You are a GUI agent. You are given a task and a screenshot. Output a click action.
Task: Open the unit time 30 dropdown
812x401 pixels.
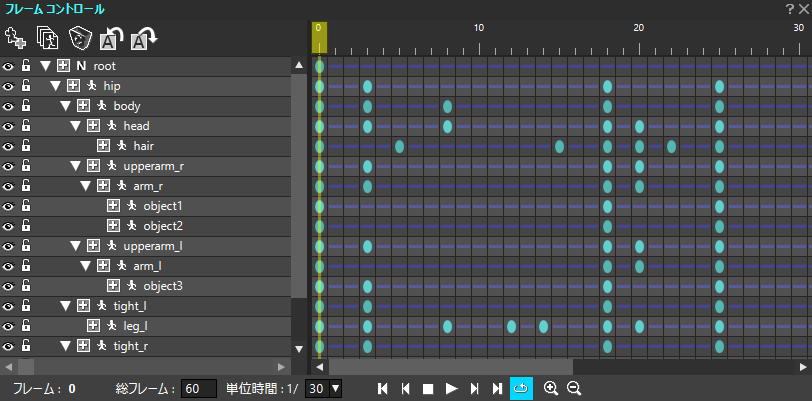[x=336, y=388]
